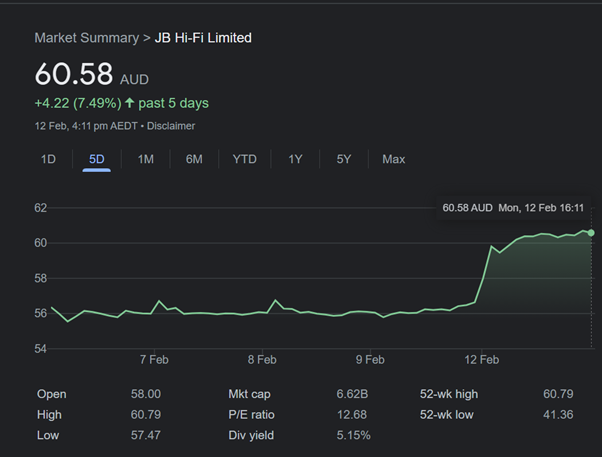
Task: Show the Max range chart
Action: click(x=394, y=159)
